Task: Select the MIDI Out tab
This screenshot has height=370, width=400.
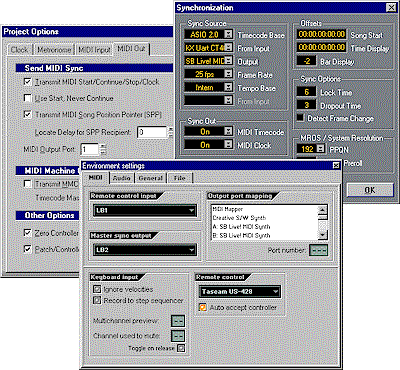Action: point(131,49)
